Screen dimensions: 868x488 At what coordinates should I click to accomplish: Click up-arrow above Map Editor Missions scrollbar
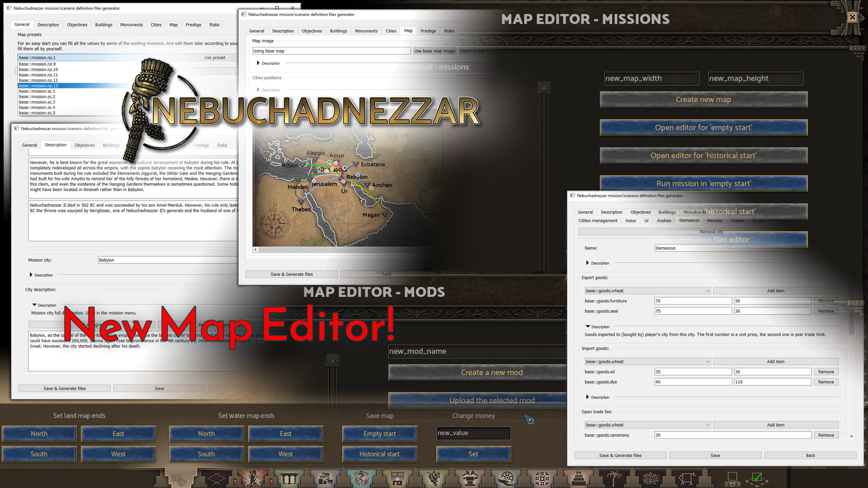click(544, 87)
